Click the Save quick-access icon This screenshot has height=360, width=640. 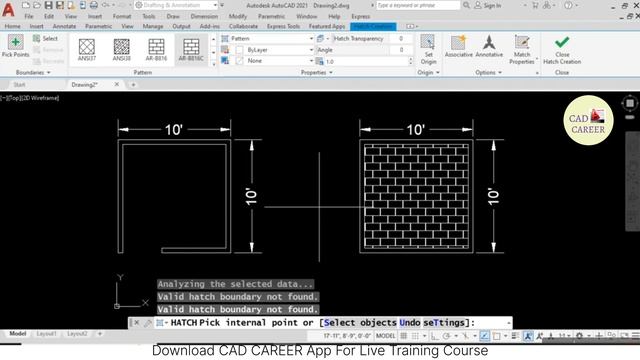[49, 5]
